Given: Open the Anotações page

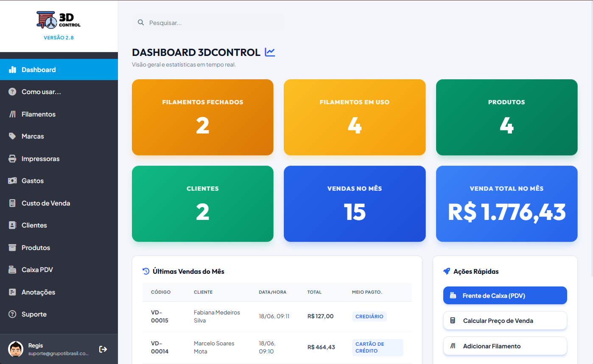Looking at the screenshot, I should point(59,292).
